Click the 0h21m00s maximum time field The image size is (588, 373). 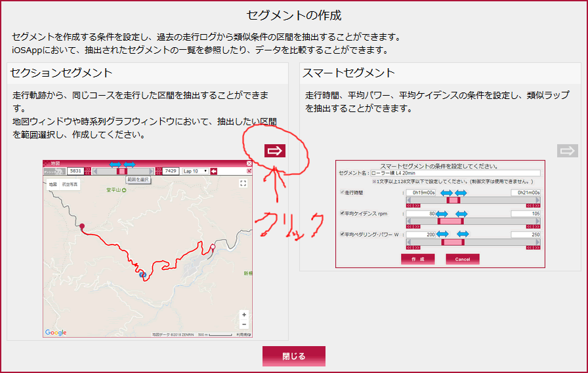pyautogui.click(x=526, y=193)
